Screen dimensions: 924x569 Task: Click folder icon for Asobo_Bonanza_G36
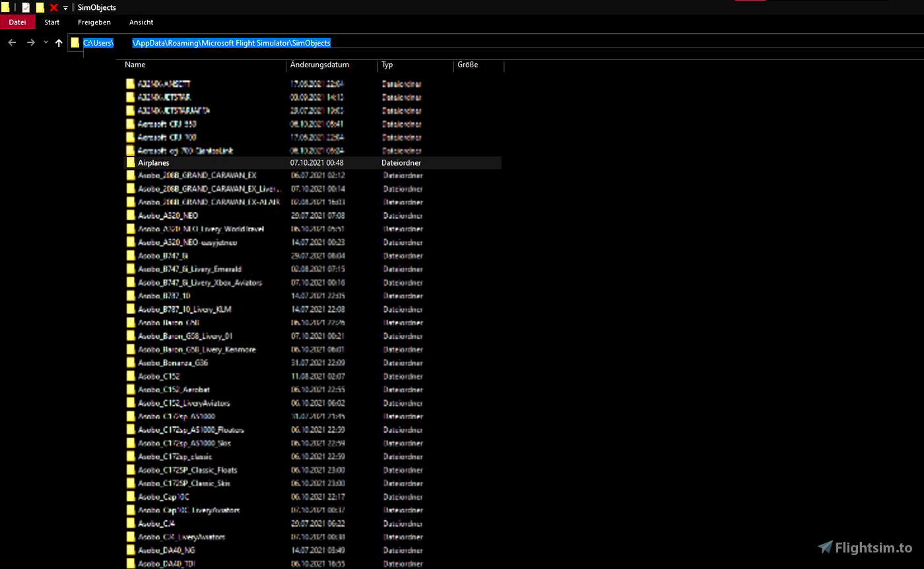click(131, 362)
